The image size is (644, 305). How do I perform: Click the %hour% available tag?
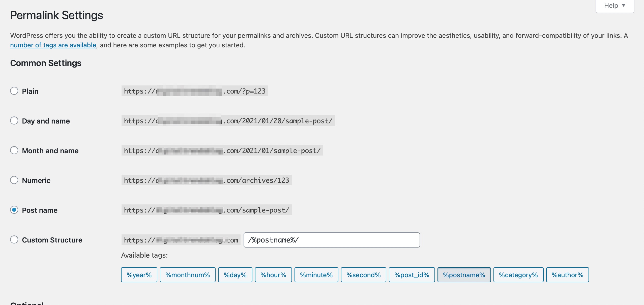[273, 274]
